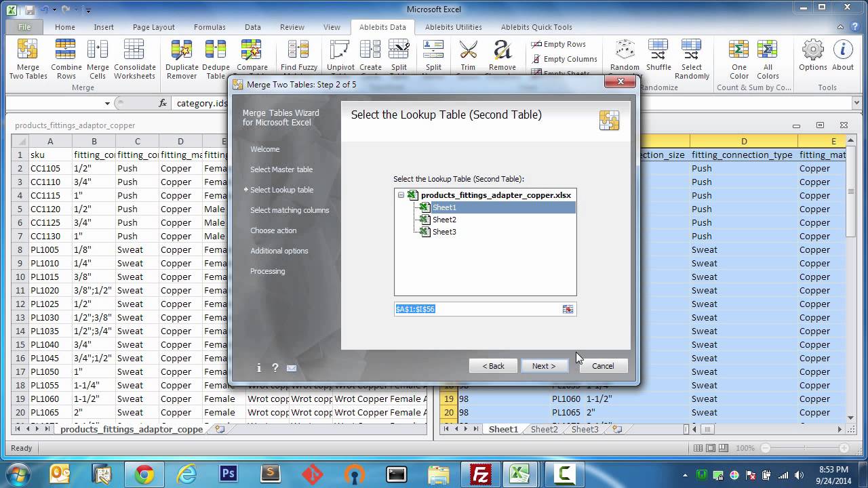Click the range selector icon in wizard
This screenshot has width=868, height=488.
pos(568,309)
